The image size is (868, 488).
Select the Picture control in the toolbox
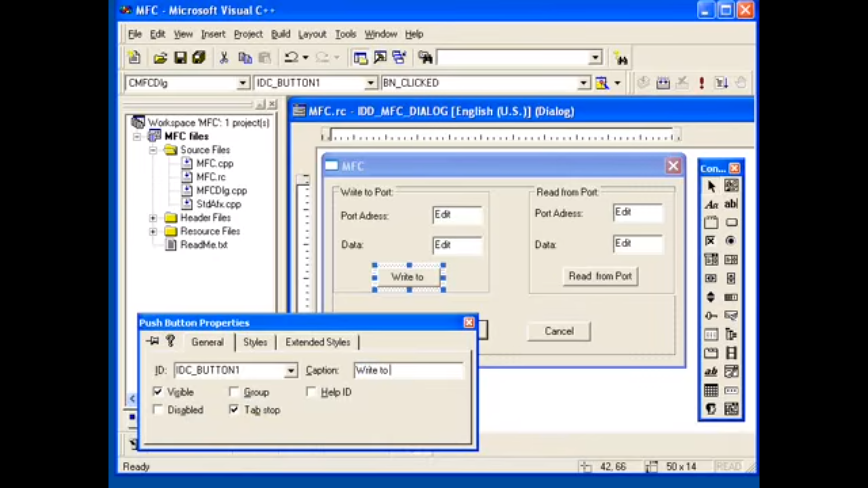point(731,186)
